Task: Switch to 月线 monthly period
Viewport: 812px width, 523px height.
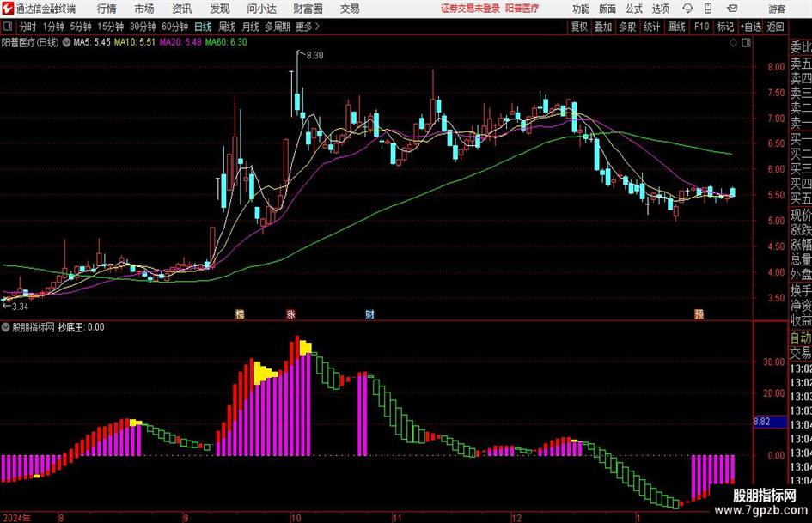Action: (x=251, y=27)
